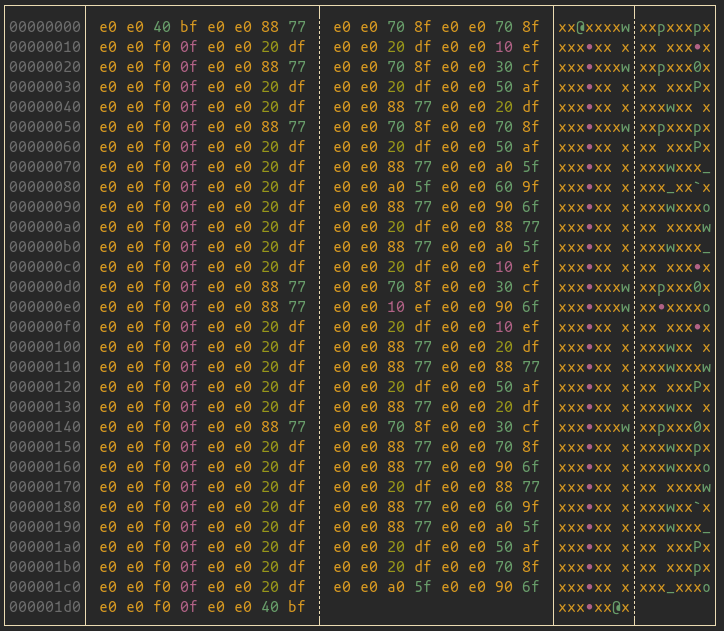The width and height of the screenshot is (724, 631).
Task: Click the offset address 00000000
Action: tap(45, 27)
